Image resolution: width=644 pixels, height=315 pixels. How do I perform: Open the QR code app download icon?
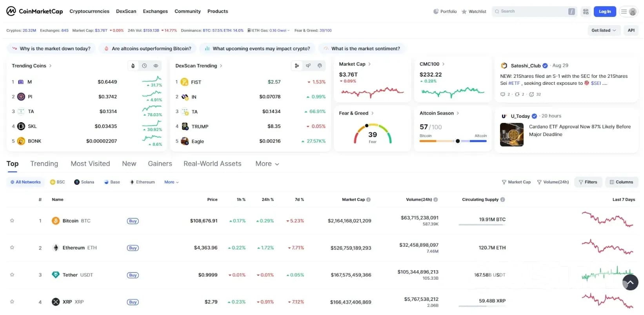click(586, 11)
